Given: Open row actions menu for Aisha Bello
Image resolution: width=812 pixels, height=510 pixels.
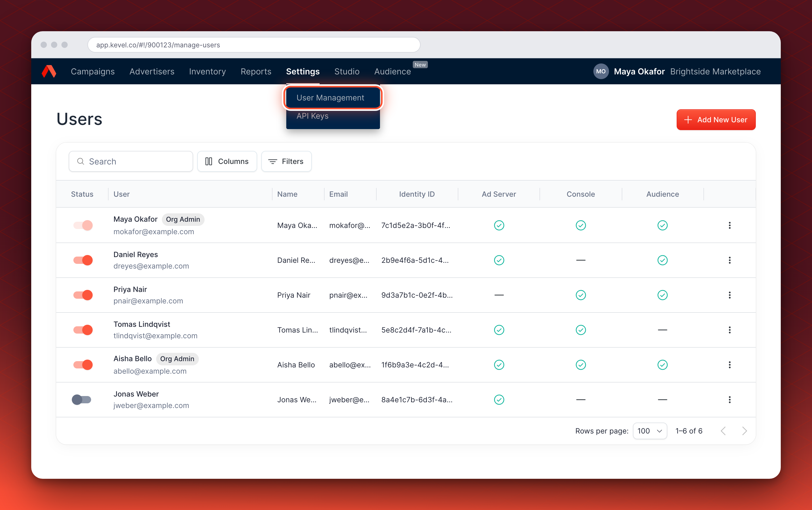Looking at the screenshot, I should click(729, 365).
